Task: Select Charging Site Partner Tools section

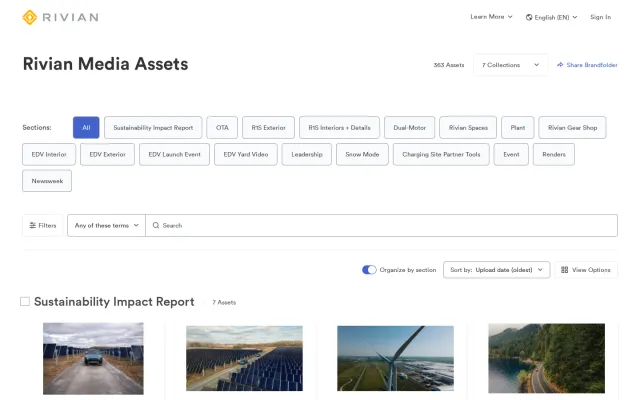Action: [441, 154]
